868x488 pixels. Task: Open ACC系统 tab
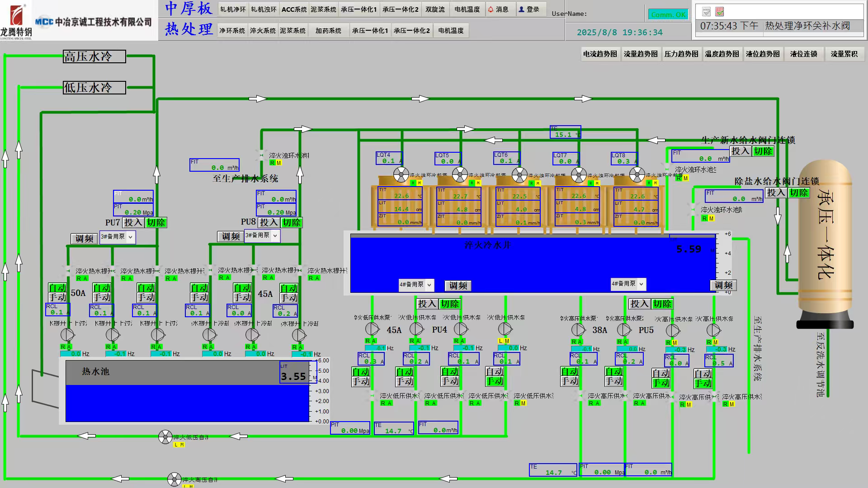[x=294, y=9]
